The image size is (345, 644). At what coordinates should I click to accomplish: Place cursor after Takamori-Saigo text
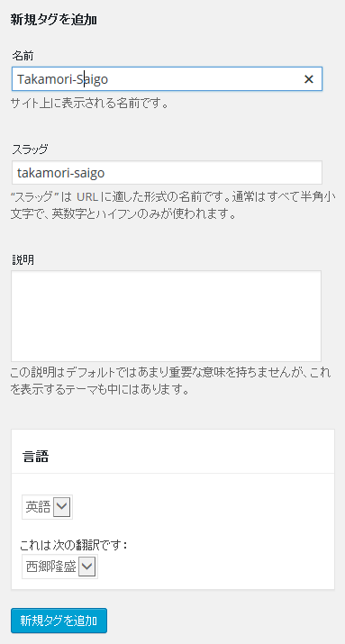(x=109, y=79)
